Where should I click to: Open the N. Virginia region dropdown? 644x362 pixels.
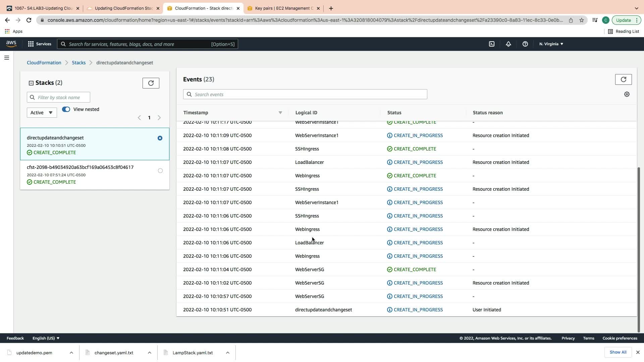551,44
